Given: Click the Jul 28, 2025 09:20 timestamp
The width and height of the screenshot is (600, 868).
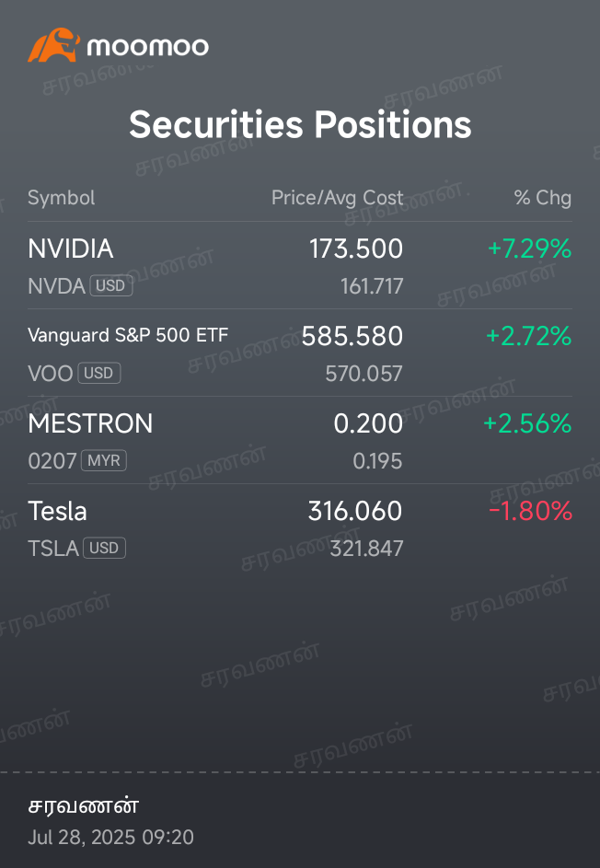Looking at the screenshot, I should (110, 837).
